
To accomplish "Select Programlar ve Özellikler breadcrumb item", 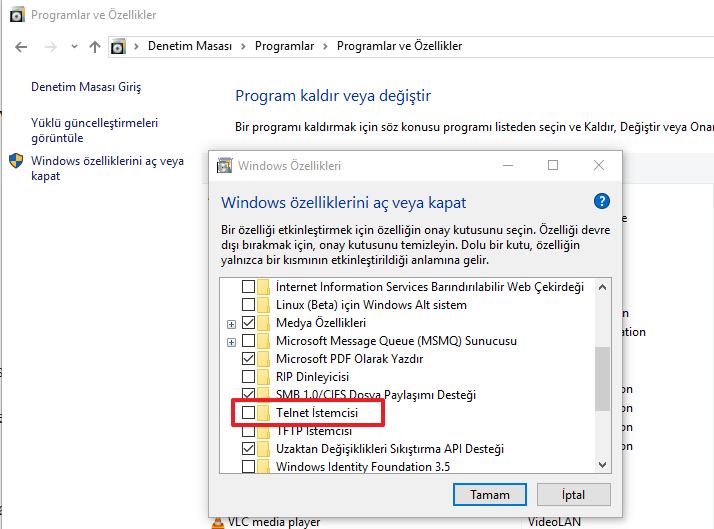I will (399, 46).
